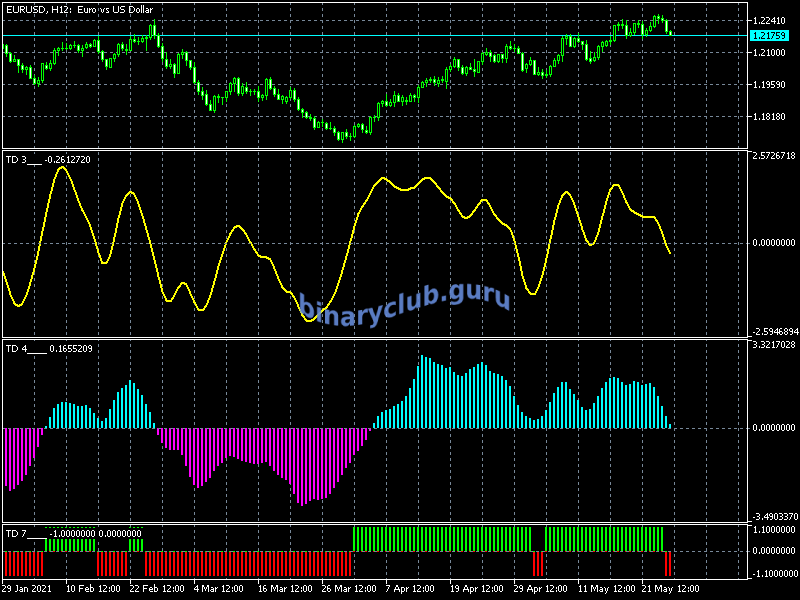This screenshot has height=600, width=800.
Task: Click the widest red block in TD 7
Action: [x=248, y=563]
